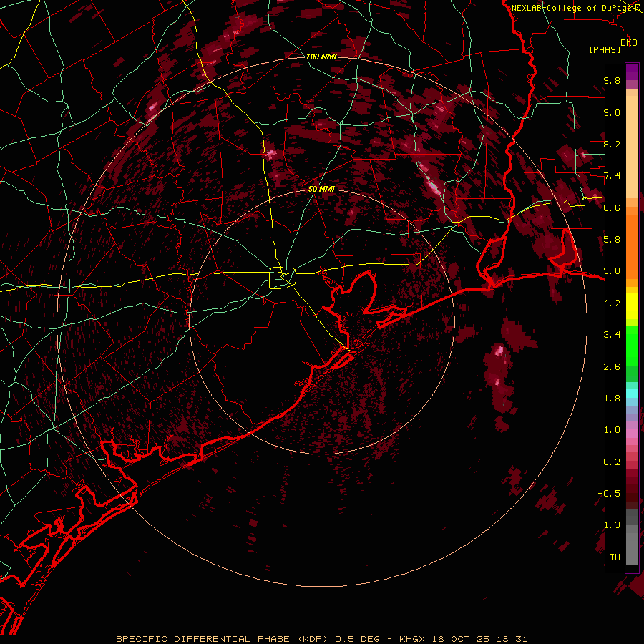The width and height of the screenshot is (644, 644).
Task: Click the 1.0 scale value
Action: point(612,430)
